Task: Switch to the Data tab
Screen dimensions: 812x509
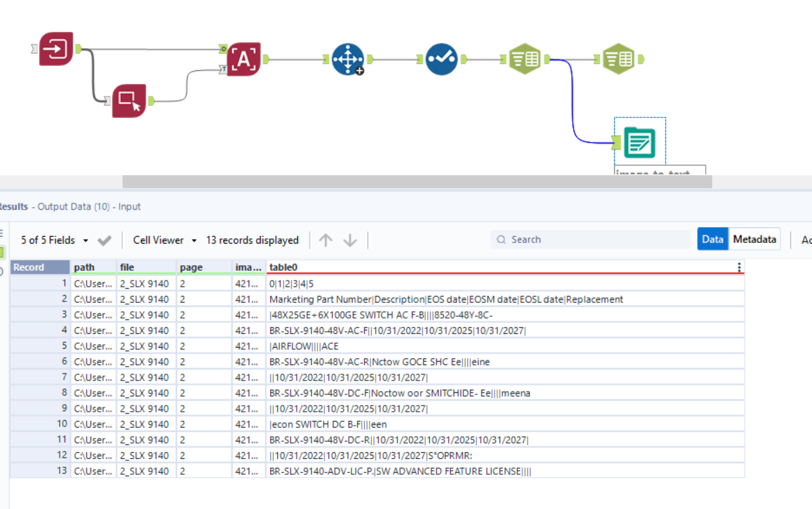Action: (x=713, y=238)
